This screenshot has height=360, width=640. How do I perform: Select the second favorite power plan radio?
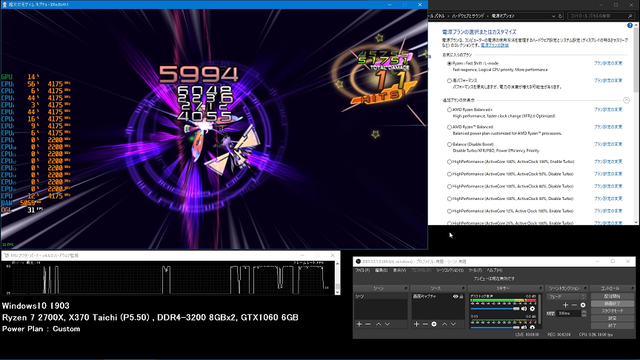[449, 81]
